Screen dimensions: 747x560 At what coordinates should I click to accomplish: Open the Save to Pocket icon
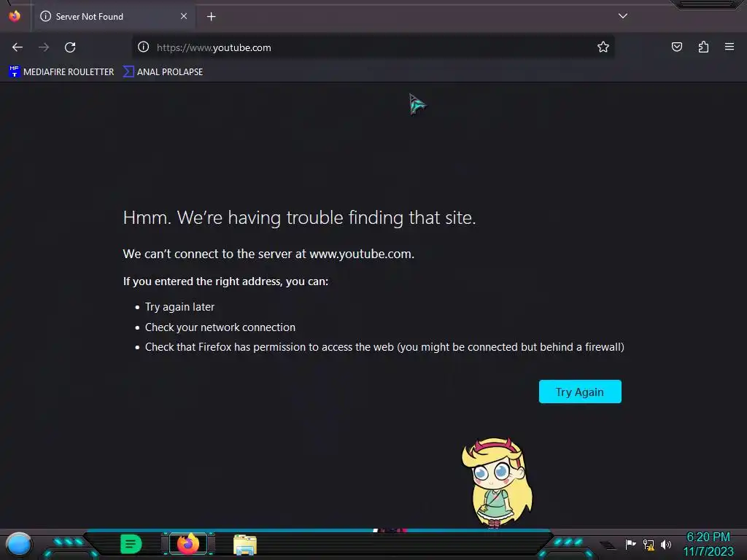tap(676, 47)
